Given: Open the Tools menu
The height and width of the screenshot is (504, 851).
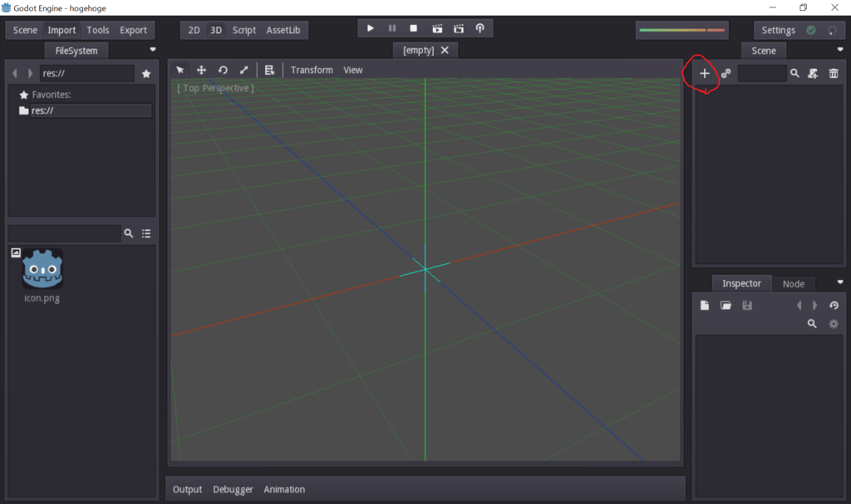Looking at the screenshot, I should click(98, 31).
